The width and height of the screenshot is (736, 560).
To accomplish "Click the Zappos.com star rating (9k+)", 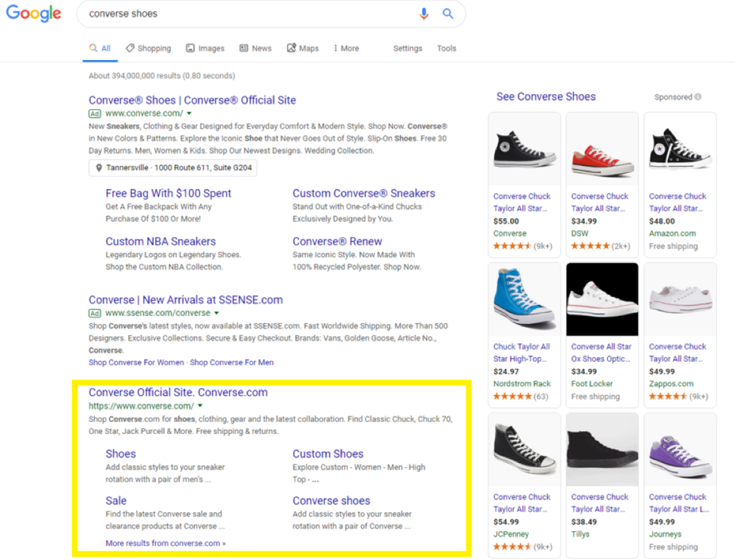I will point(678,396).
